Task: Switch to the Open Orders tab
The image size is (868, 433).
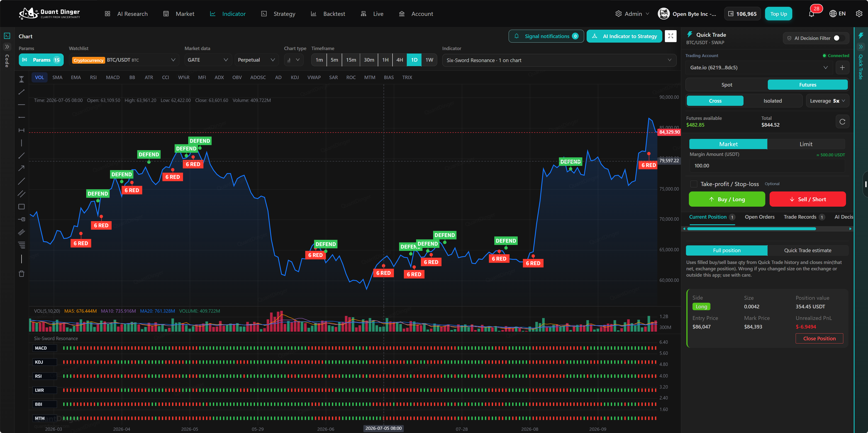Action: click(x=760, y=217)
